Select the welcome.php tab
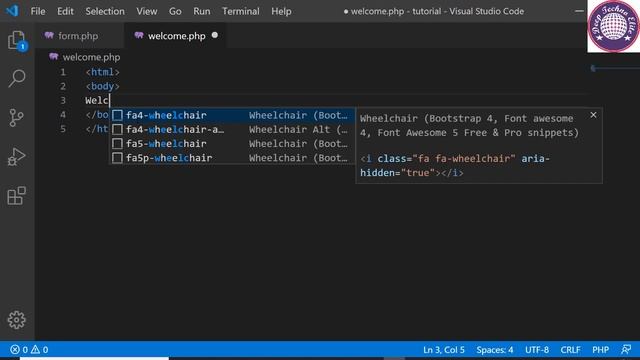This screenshot has height=360, width=640. (175, 36)
